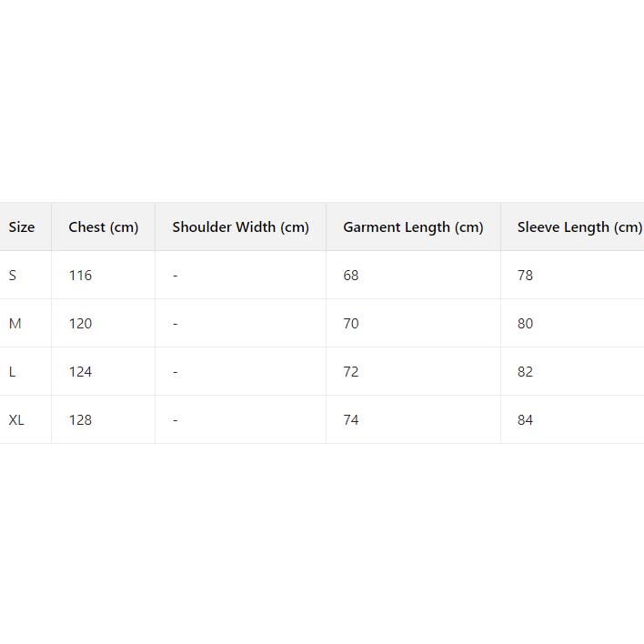Select the Garment Length (cm) header
644x644 pixels.
point(413,227)
